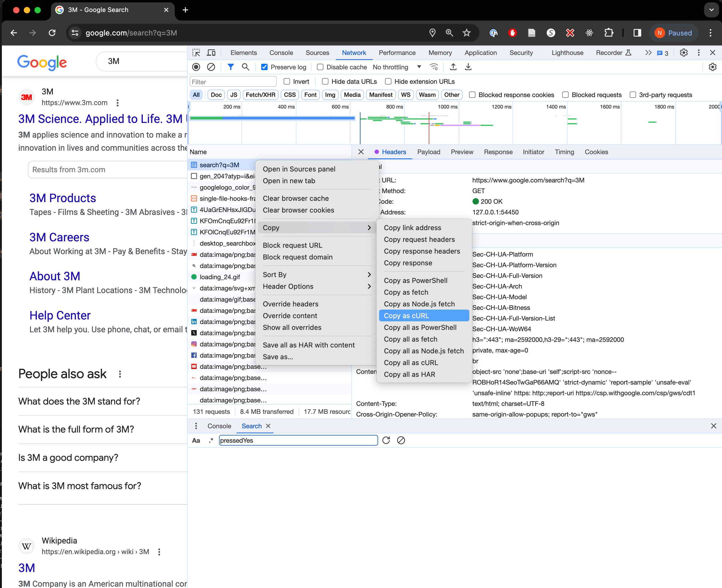View site information icon in address bar
This screenshot has width=722, height=588.
(75, 33)
